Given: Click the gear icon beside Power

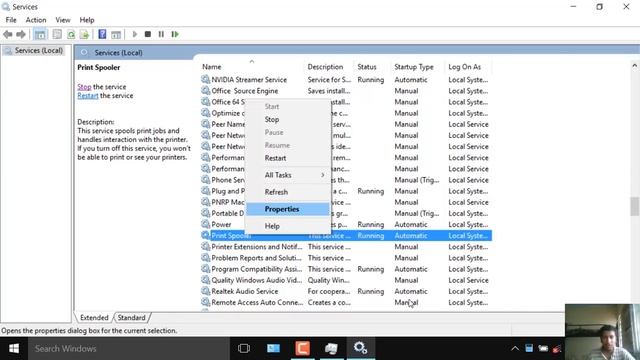Looking at the screenshot, I should click(x=206, y=224).
